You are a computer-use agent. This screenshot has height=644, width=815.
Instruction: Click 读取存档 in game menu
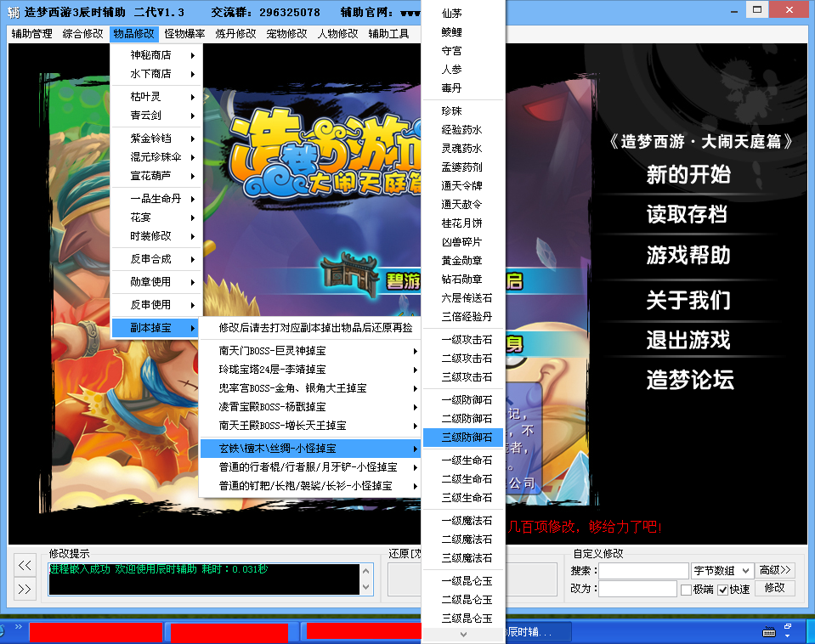point(688,215)
